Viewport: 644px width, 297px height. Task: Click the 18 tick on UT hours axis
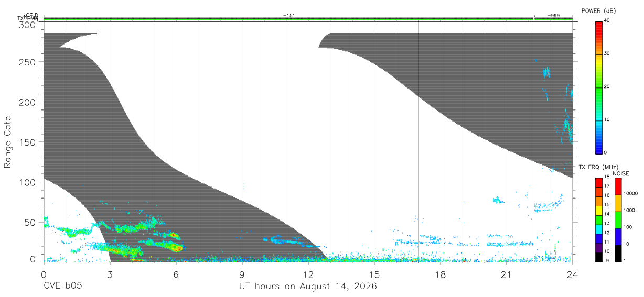tap(441, 274)
